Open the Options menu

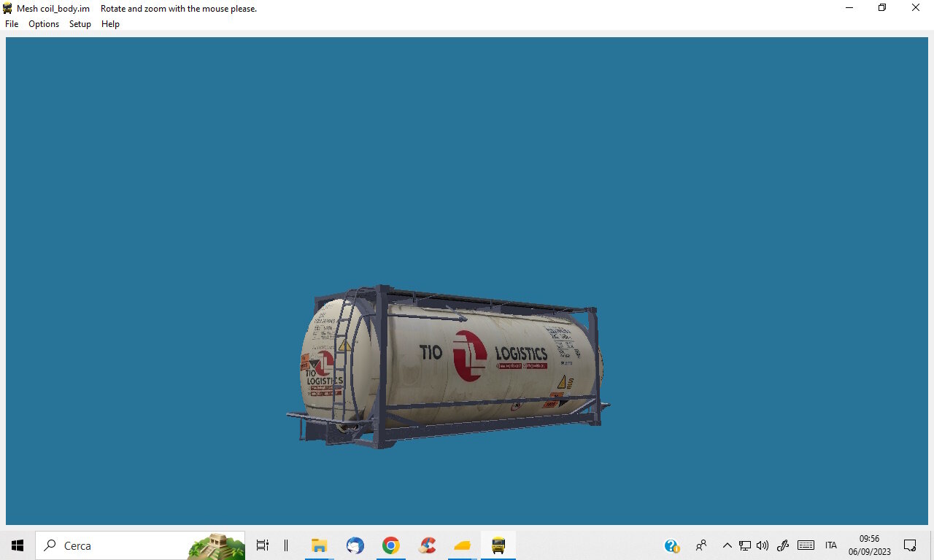(x=44, y=24)
